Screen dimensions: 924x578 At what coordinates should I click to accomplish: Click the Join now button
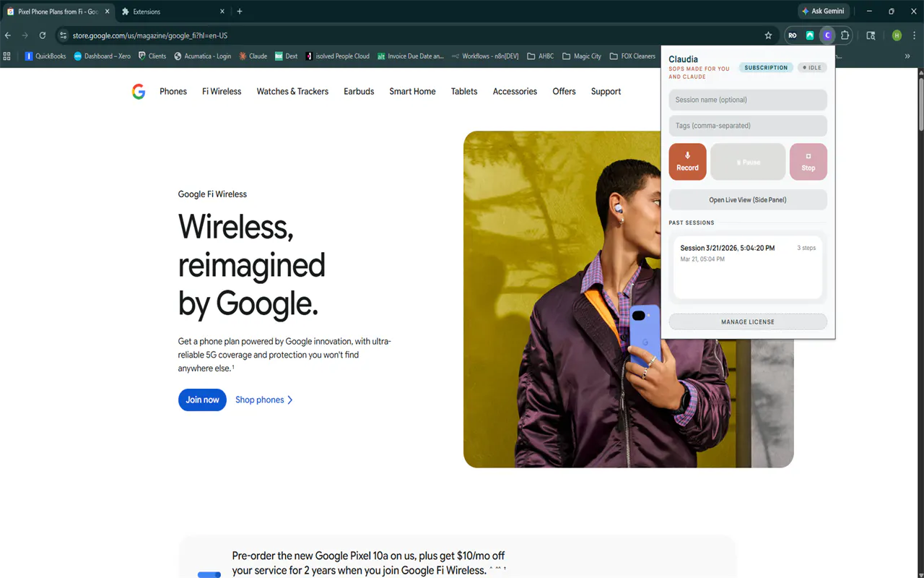point(202,400)
